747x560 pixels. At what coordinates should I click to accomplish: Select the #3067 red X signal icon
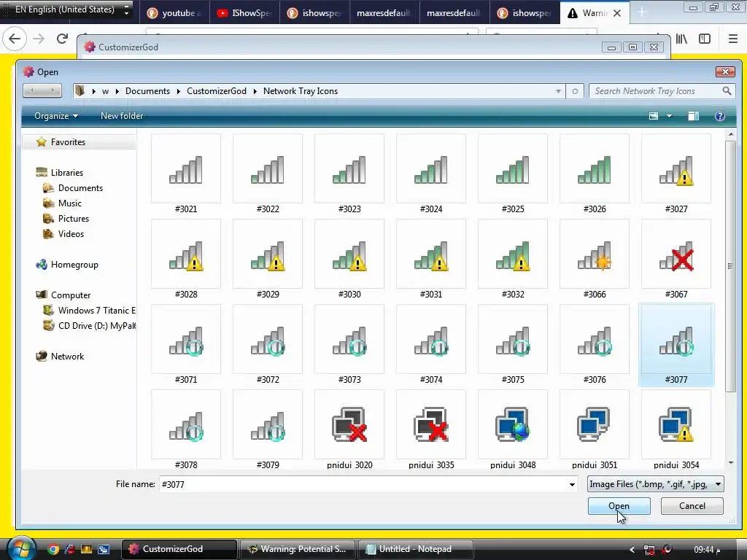coord(676,259)
